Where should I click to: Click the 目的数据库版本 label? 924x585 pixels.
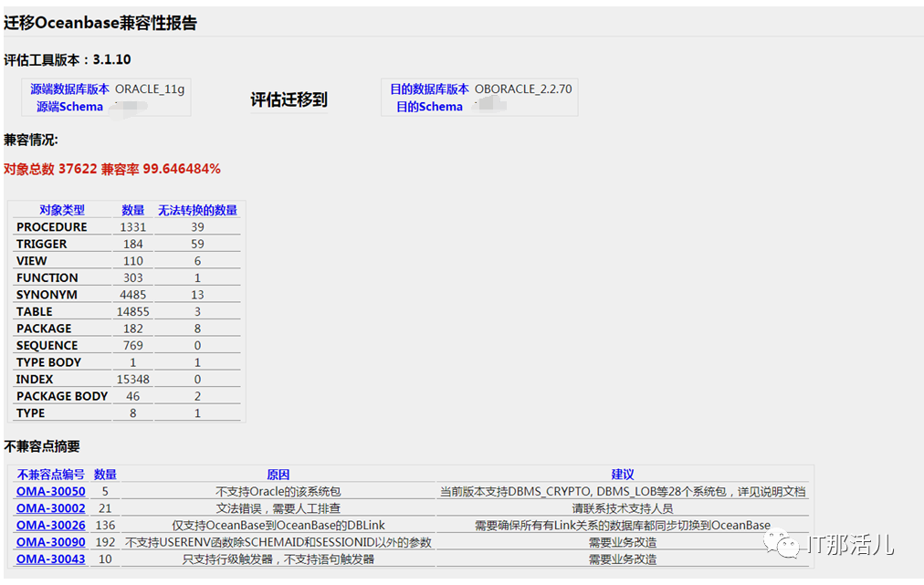point(430,89)
